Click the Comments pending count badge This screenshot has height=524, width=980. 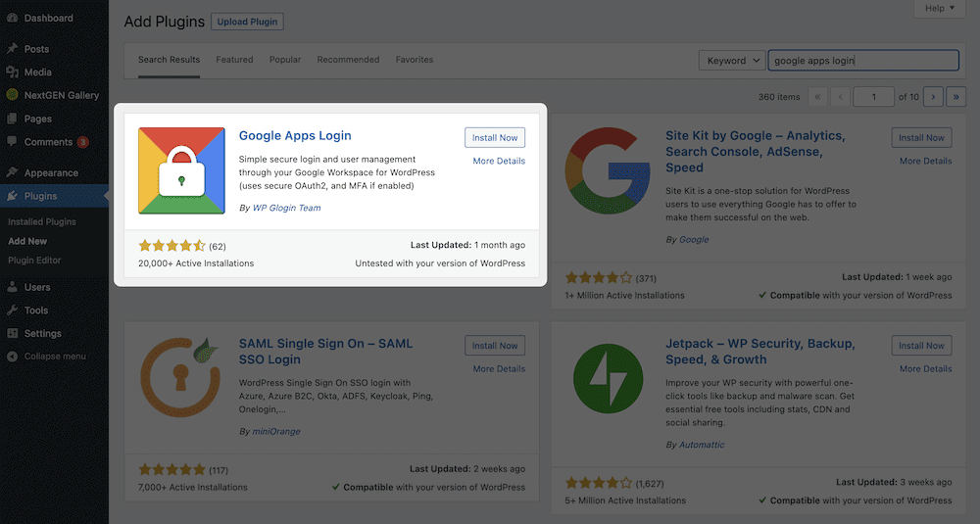point(82,142)
